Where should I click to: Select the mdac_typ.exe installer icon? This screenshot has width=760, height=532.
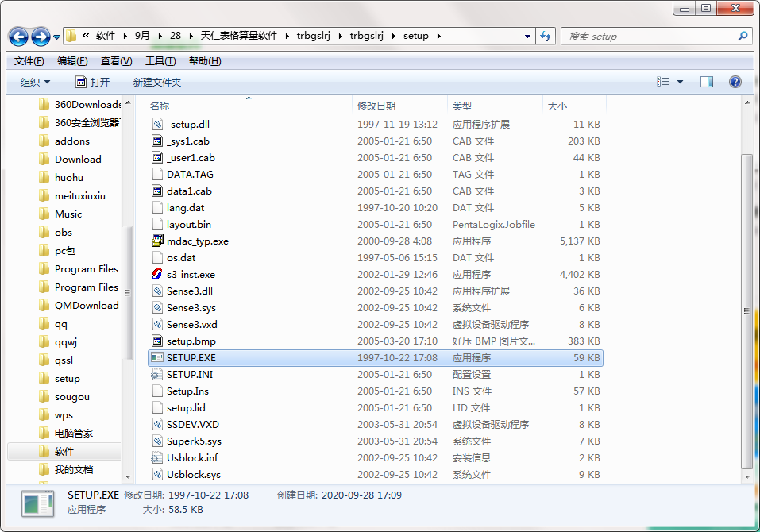coord(157,241)
